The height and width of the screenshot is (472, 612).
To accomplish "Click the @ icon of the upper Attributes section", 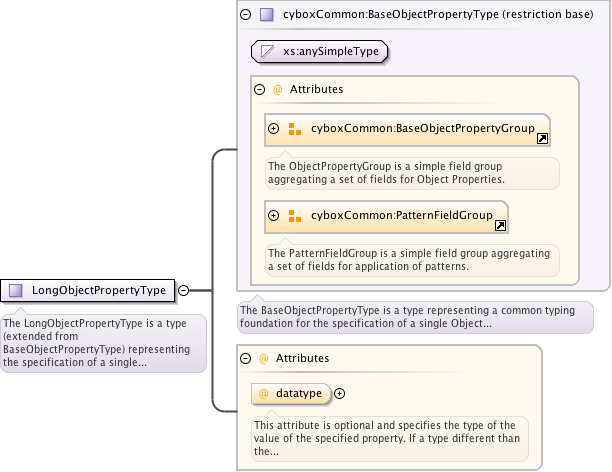I will (277, 90).
